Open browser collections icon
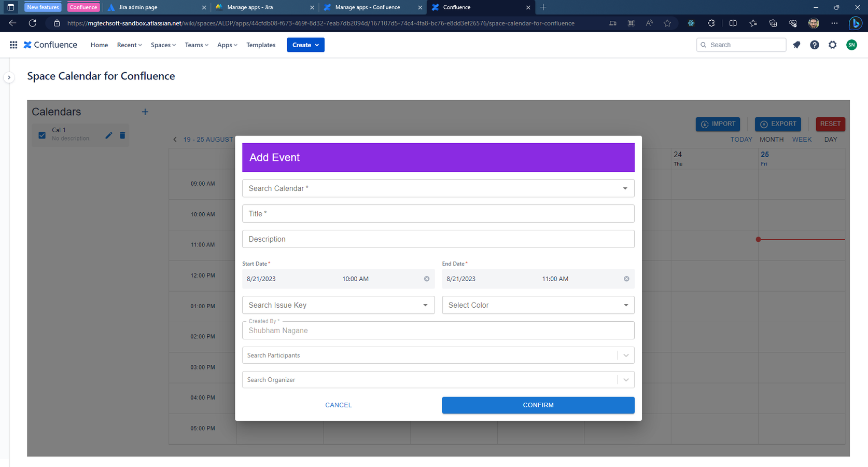Viewport: 868px width, 467px height. (x=773, y=23)
